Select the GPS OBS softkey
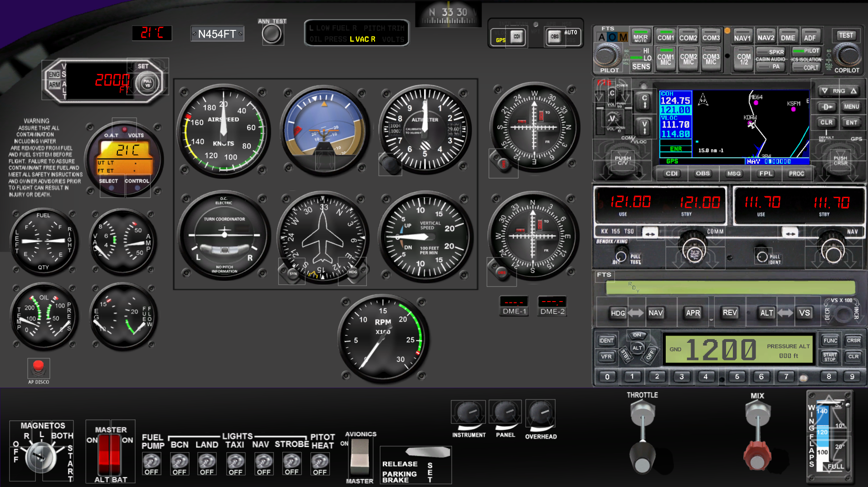The width and height of the screenshot is (868, 487). (702, 174)
